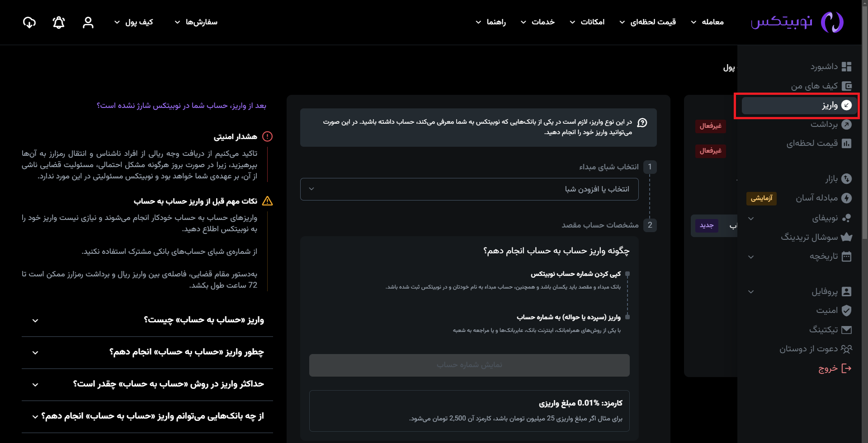The height and width of the screenshot is (443, 868).
Task: Click the download app cloud icon
Action: (29, 22)
